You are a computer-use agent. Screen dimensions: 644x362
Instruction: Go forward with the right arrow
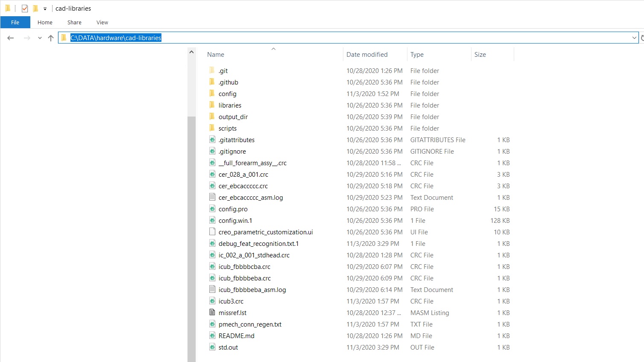click(x=27, y=38)
